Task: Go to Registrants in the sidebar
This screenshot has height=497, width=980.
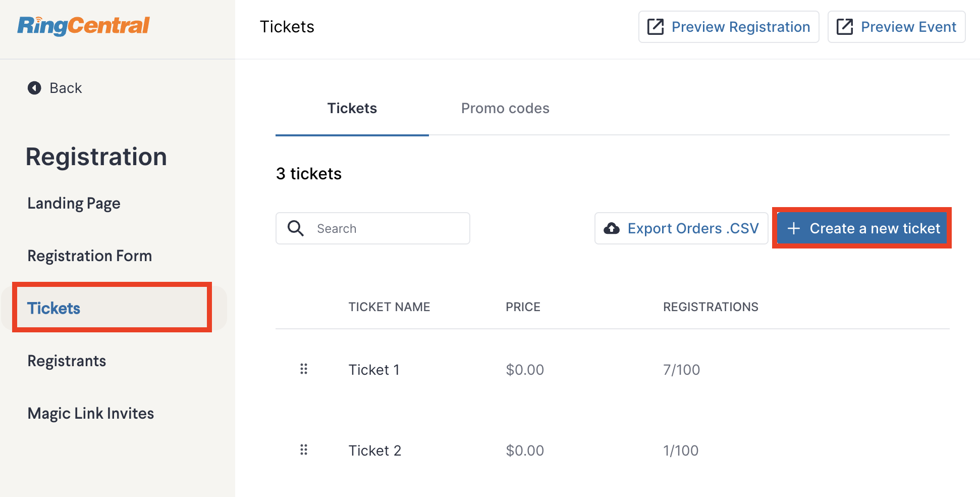Action: point(67,361)
